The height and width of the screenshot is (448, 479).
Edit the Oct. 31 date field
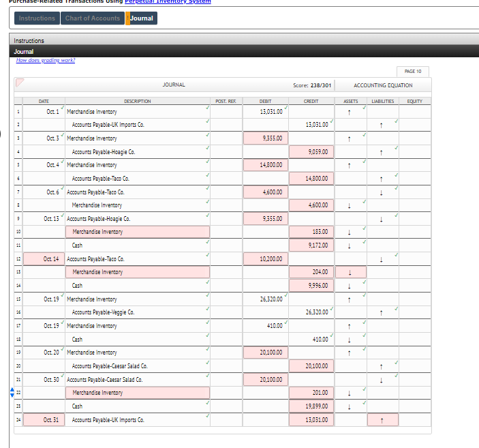pyautogui.click(x=44, y=419)
